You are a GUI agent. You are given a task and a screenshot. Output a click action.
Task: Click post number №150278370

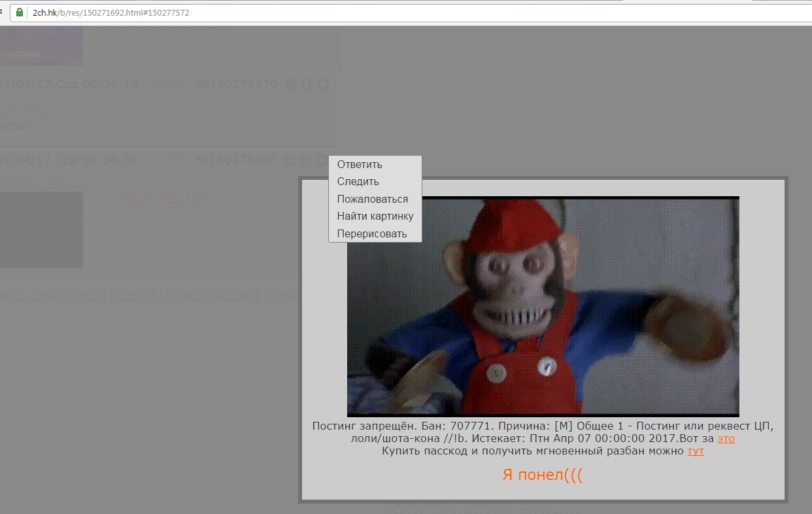[x=237, y=84]
